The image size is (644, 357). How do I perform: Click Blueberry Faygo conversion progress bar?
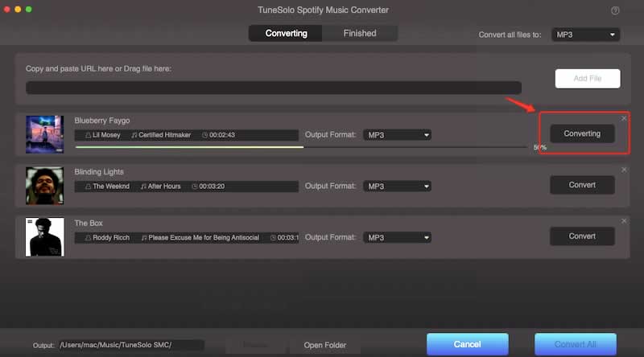(x=301, y=147)
